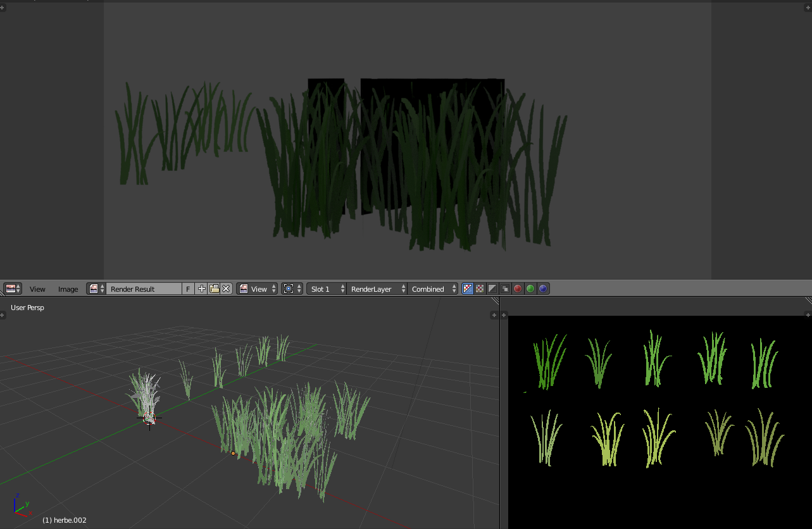The image size is (812, 529).
Task: Click the Render Result name field
Action: pos(144,289)
